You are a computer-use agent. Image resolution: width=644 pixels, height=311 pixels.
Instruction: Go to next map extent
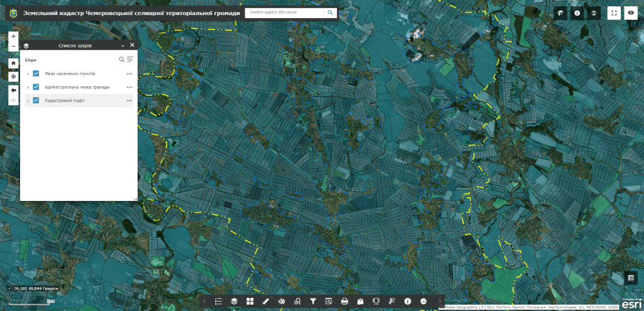14,100
